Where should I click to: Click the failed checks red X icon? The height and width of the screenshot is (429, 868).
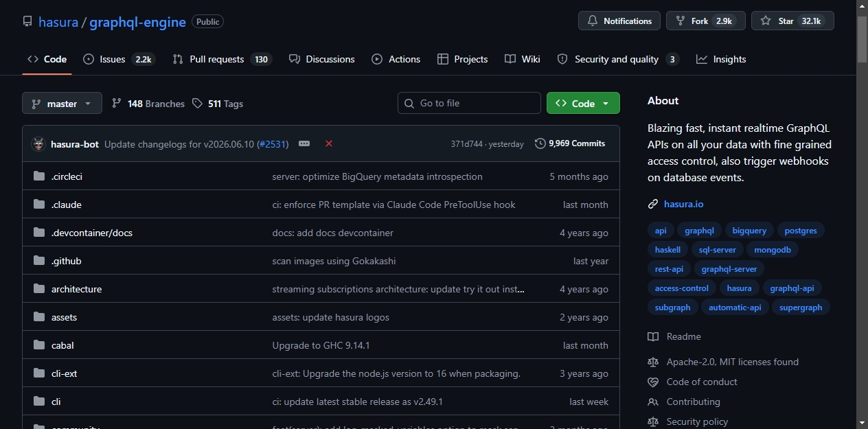pyautogui.click(x=329, y=143)
